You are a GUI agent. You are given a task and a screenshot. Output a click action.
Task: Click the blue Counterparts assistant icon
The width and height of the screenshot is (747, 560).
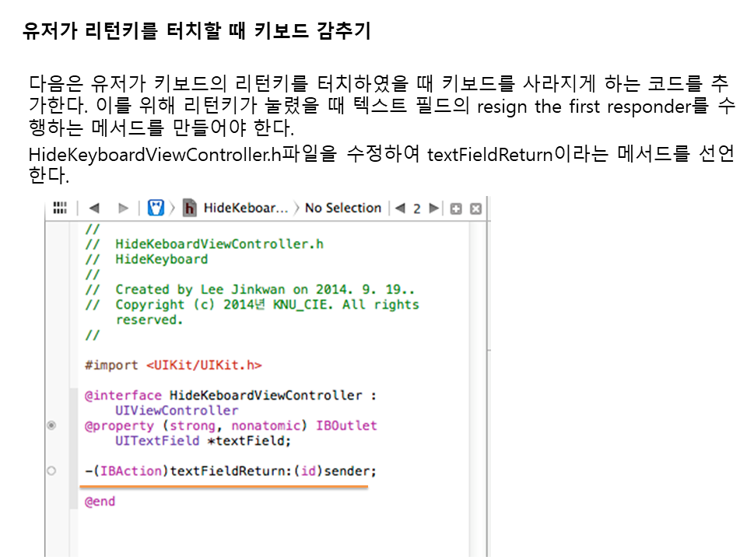[156, 208]
